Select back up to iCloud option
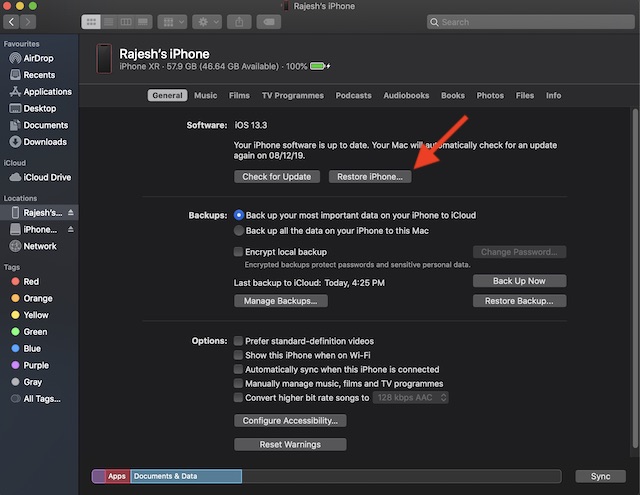 239,215
